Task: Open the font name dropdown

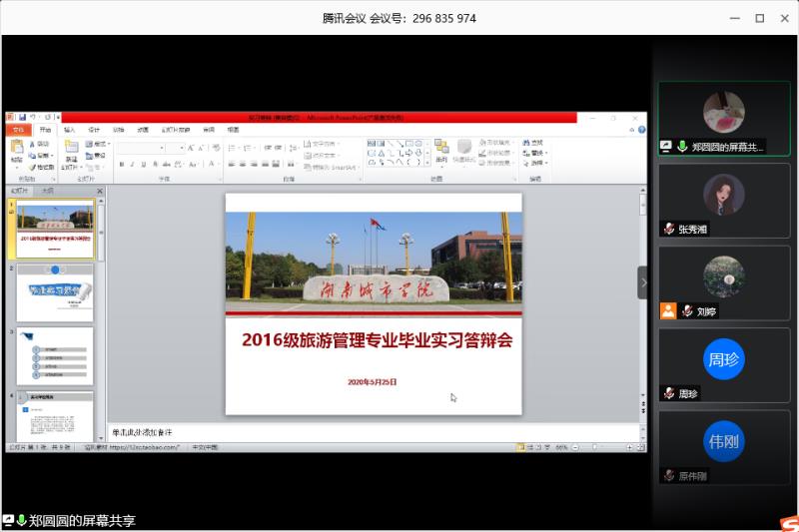Action: [163, 148]
